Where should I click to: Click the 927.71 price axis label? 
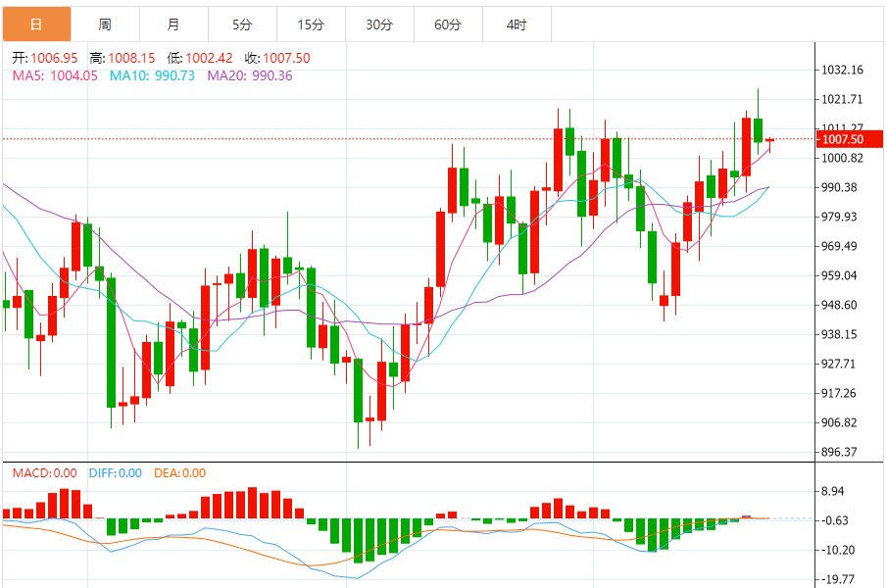pos(839,364)
